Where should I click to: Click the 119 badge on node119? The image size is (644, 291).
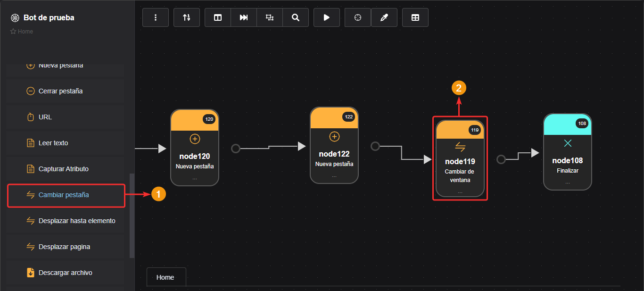pyautogui.click(x=475, y=130)
